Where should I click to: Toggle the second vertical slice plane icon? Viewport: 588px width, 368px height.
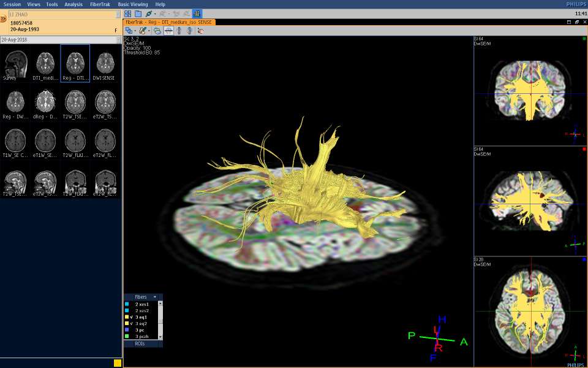(189, 31)
